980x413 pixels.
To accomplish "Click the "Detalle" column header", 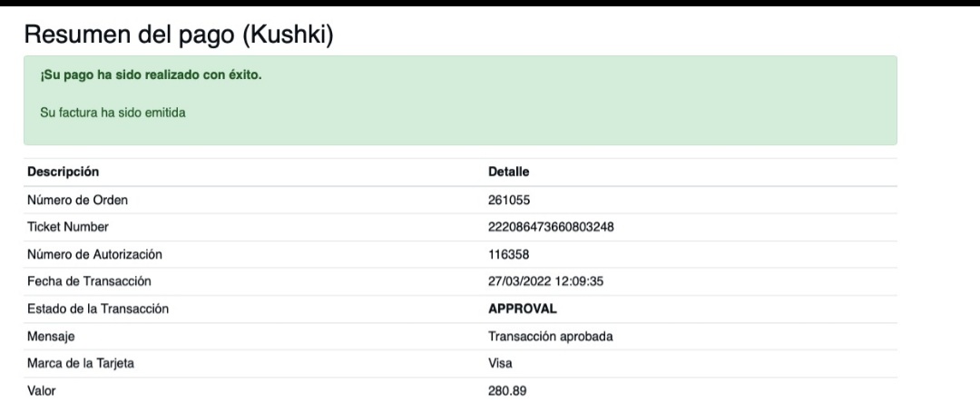I will coord(509,172).
